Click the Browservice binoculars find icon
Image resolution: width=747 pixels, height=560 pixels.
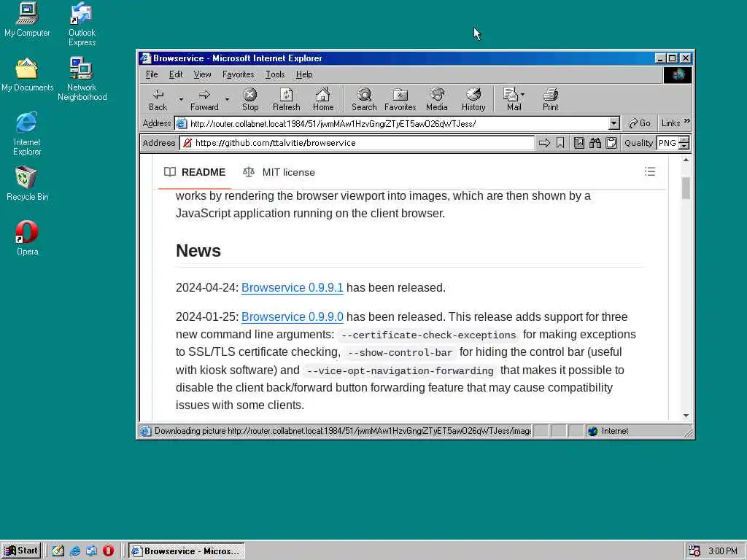595,143
